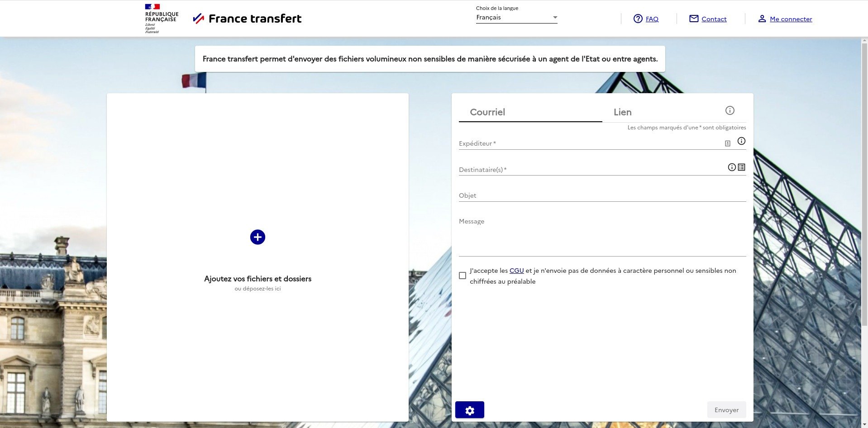The width and height of the screenshot is (868, 428).
Task: Open the CGU terms link
Action: [516, 271]
